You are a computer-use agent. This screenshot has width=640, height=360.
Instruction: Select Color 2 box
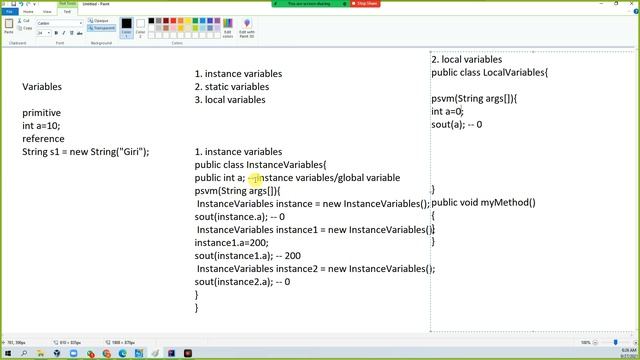pyautogui.click(x=140, y=28)
